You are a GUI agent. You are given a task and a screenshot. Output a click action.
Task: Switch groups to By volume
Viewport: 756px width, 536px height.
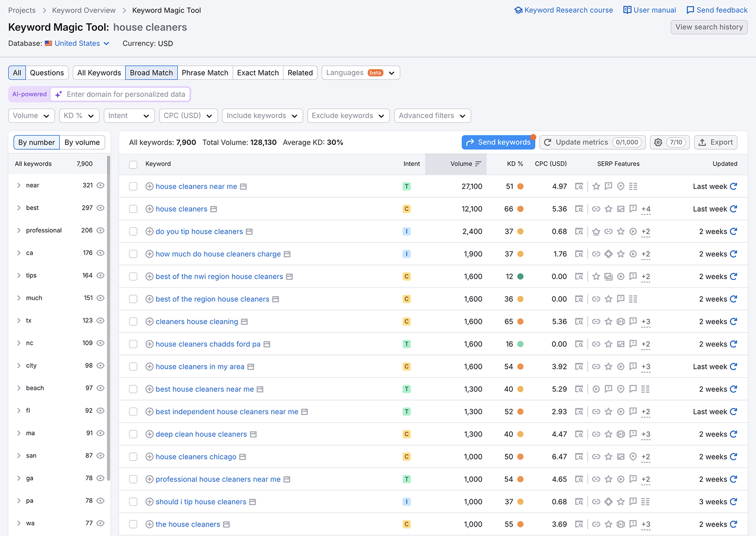click(x=82, y=142)
